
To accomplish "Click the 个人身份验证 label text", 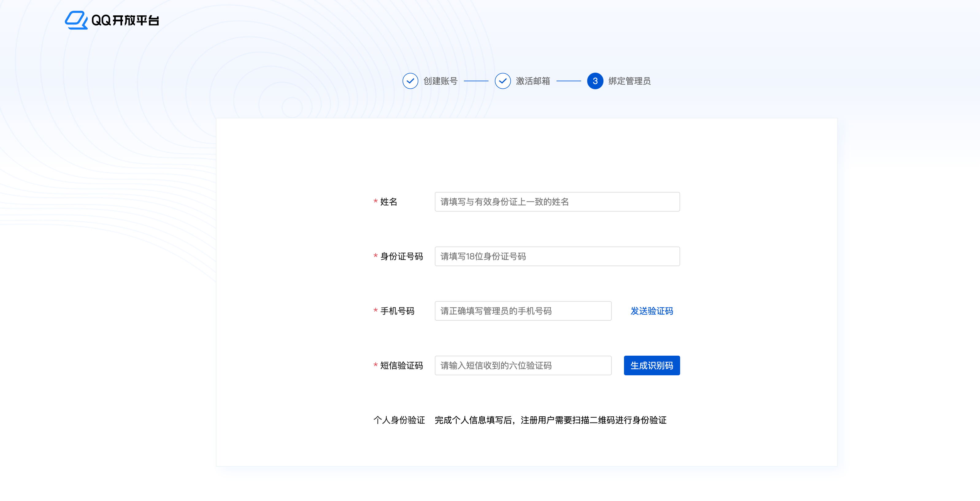I will point(400,420).
